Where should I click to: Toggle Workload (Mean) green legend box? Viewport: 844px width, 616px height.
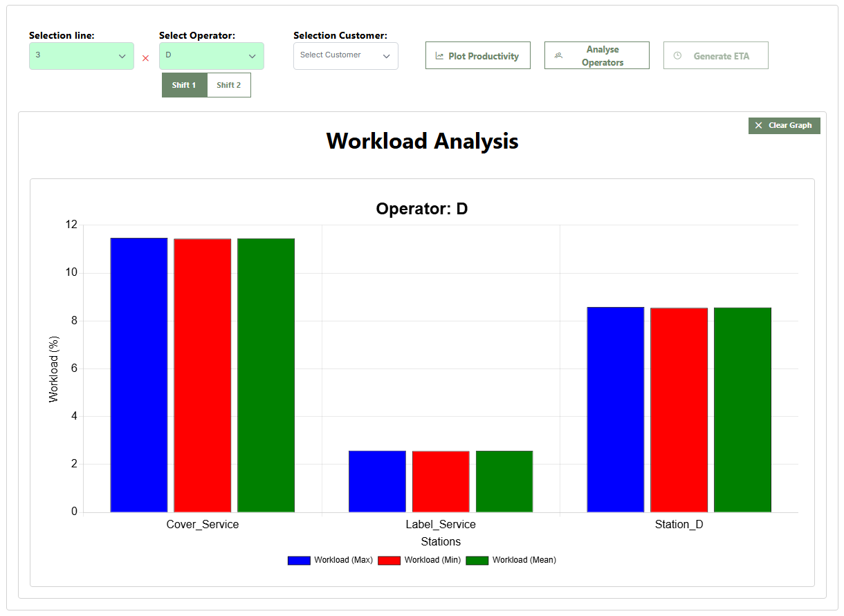pos(477,560)
